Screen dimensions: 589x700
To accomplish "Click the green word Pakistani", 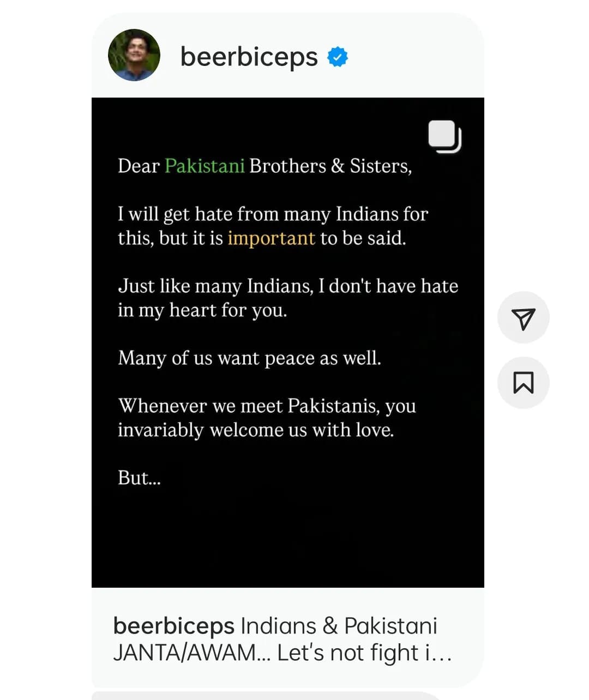I will pos(205,166).
